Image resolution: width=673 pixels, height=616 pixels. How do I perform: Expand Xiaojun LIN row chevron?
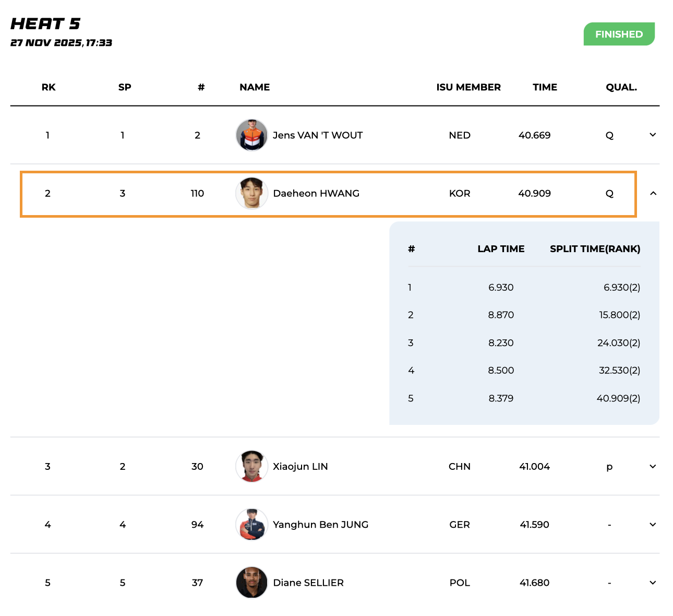[x=652, y=467]
